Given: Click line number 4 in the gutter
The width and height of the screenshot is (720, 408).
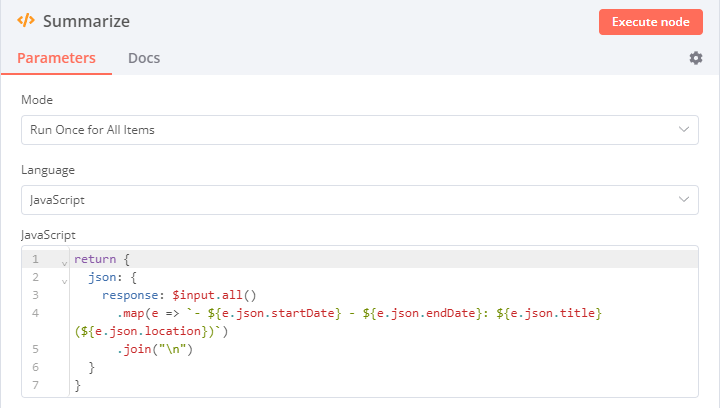Looking at the screenshot, I should pos(35,313).
